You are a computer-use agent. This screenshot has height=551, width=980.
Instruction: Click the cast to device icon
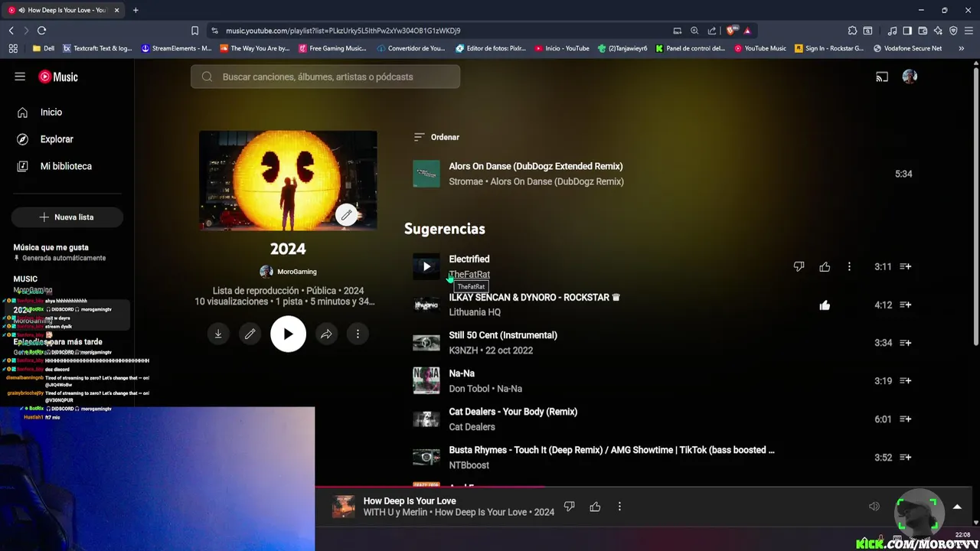click(x=882, y=77)
